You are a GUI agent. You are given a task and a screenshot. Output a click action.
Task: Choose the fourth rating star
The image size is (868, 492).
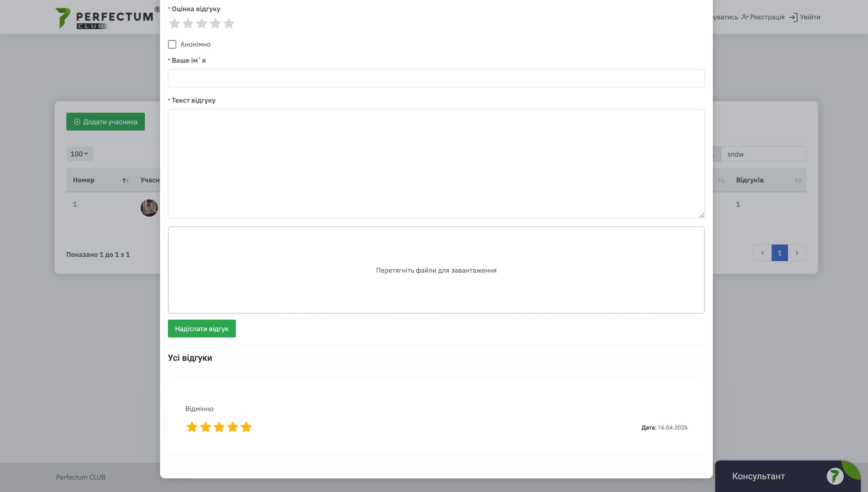tap(215, 24)
